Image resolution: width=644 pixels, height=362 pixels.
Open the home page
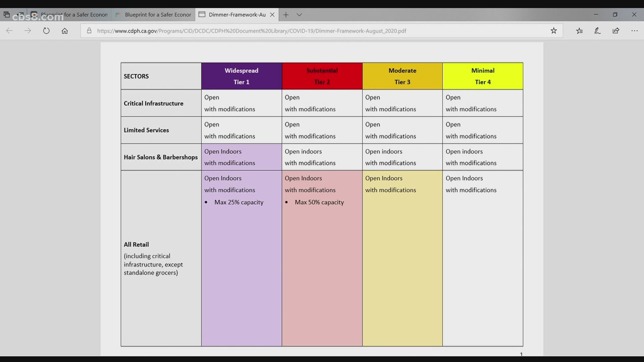[65, 31]
